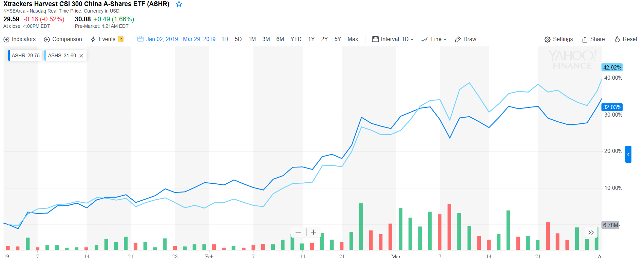Click the closing price 29.59
644x261 pixels.
11,19
